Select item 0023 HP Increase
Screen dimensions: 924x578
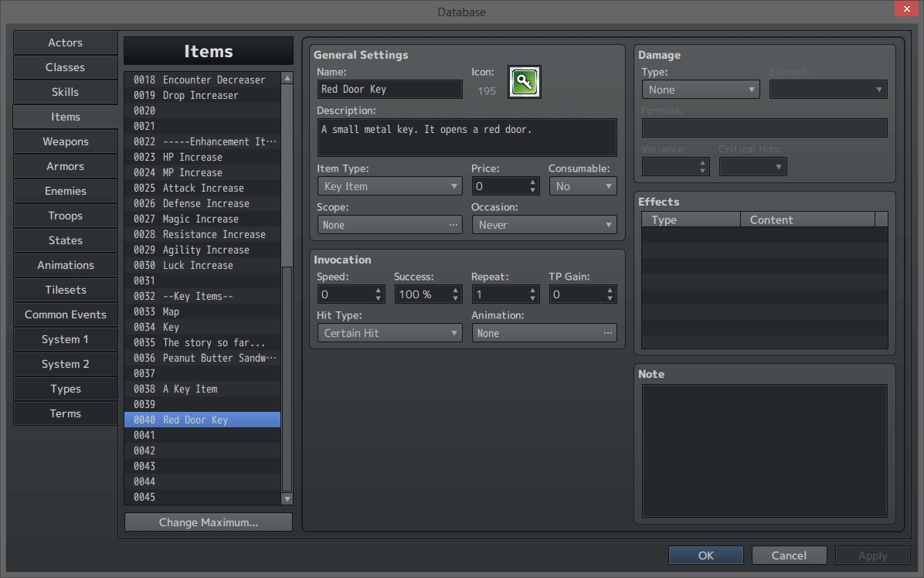(x=202, y=157)
